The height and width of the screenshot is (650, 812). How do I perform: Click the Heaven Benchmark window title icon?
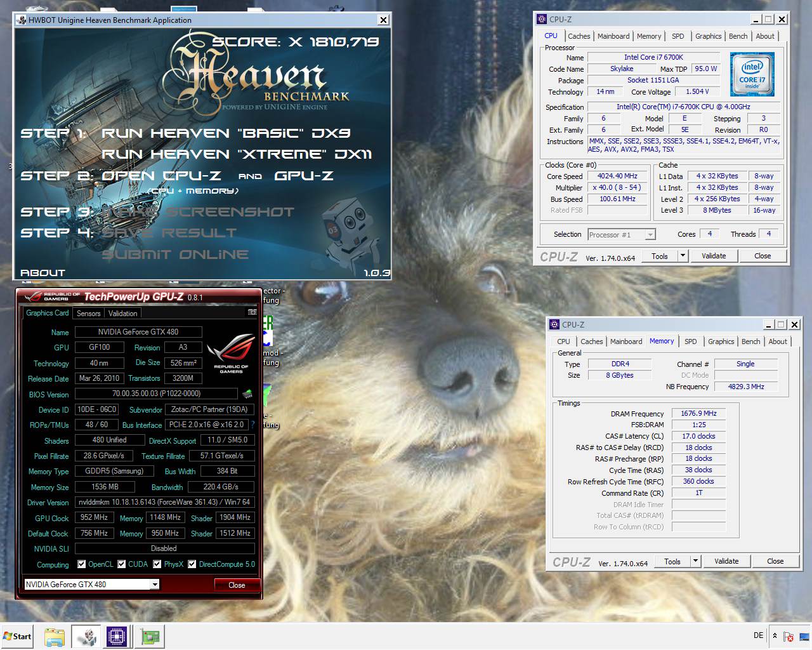coord(21,20)
